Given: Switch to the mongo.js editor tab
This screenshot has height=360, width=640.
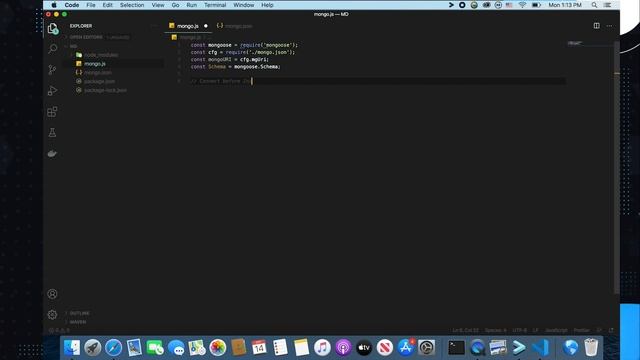Looking at the screenshot, I should [188, 26].
